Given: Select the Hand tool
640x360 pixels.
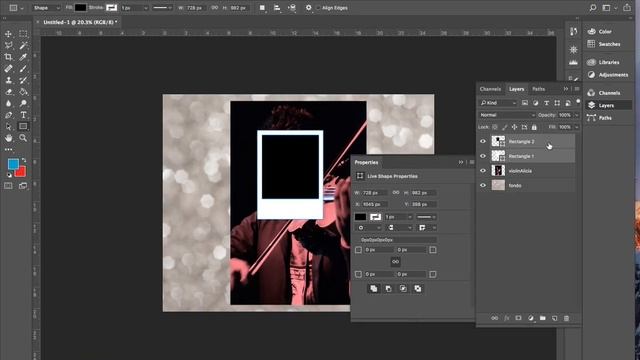Looking at the screenshot, I should click(x=8, y=138).
